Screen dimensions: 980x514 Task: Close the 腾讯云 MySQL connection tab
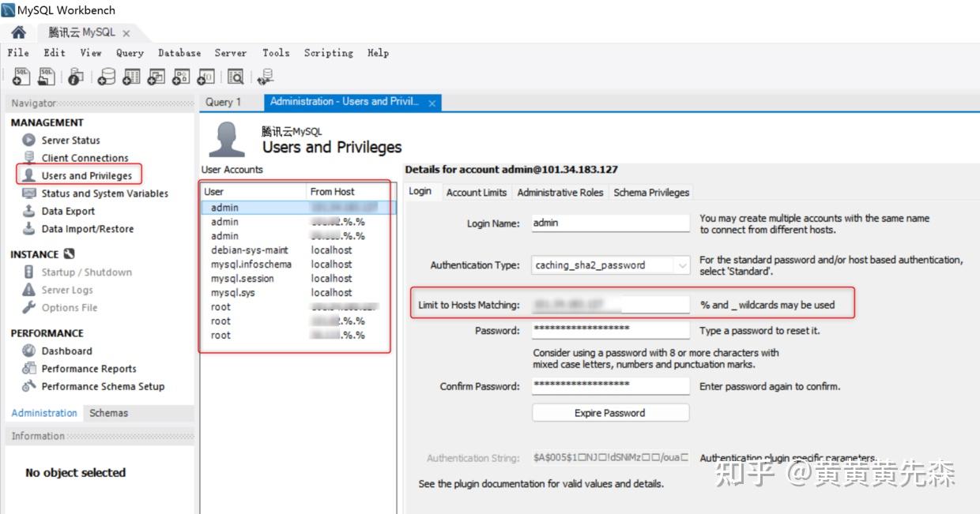[x=126, y=33]
